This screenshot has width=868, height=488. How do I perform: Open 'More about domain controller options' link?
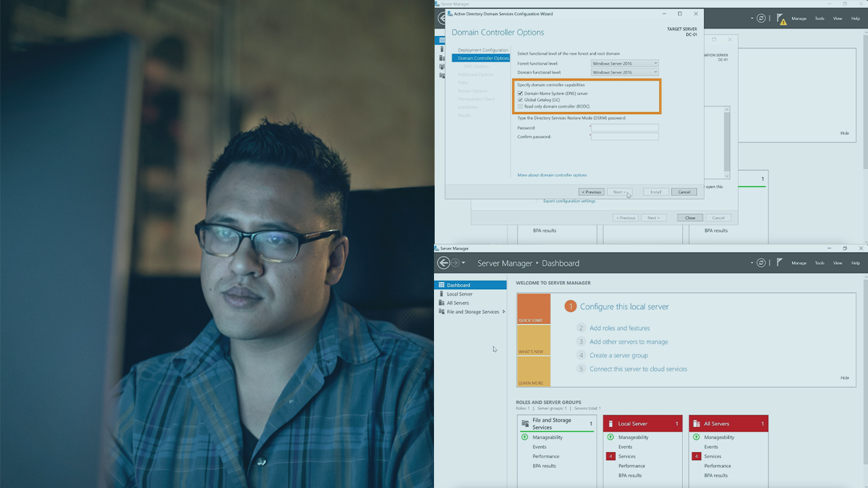click(x=552, y=175)
